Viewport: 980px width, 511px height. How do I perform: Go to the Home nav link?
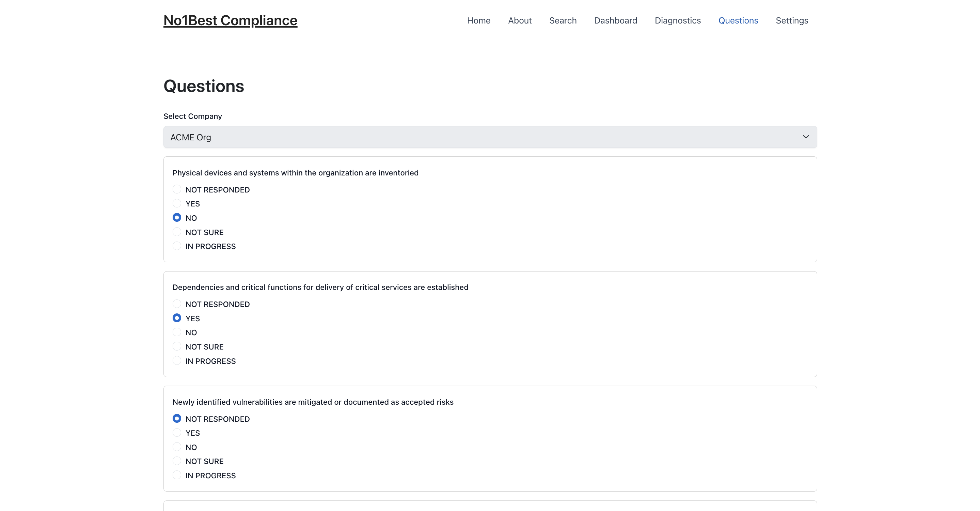coord(478,20)
